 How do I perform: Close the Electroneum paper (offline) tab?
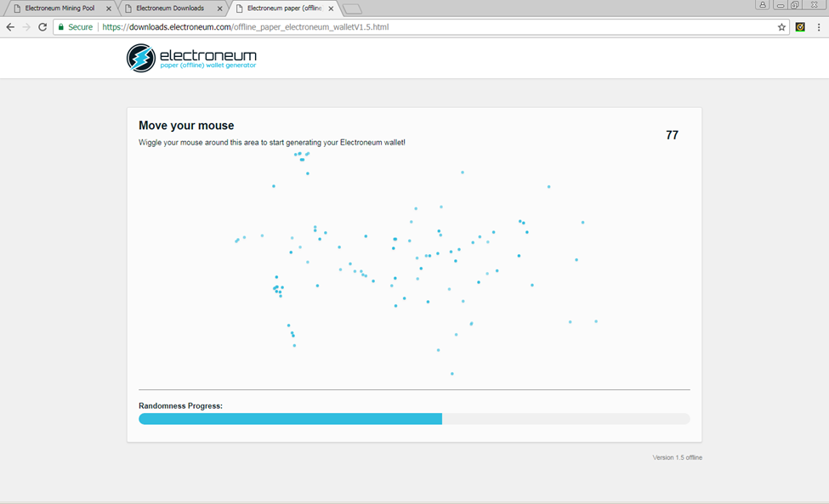pyautogui.click(x=331, y=8)
